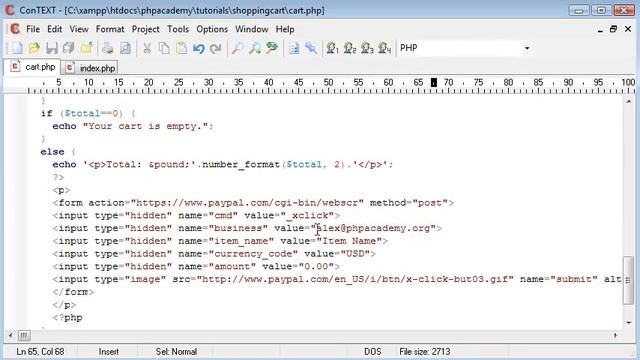Run user command 1 icon
Image resolution: width=640 pixels, height=360 pixels.
point(332,48)
